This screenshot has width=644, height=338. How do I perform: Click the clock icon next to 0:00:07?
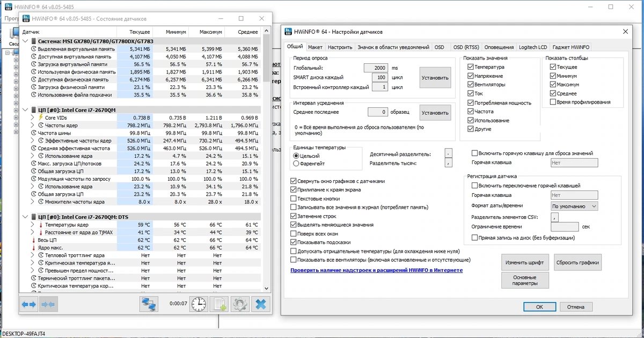point(199,304)
